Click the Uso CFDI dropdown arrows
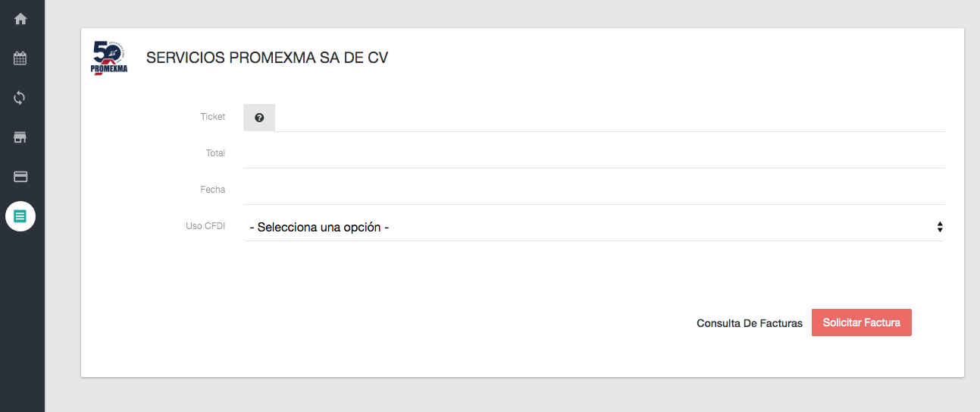The image size is (980, 412). 940,227
